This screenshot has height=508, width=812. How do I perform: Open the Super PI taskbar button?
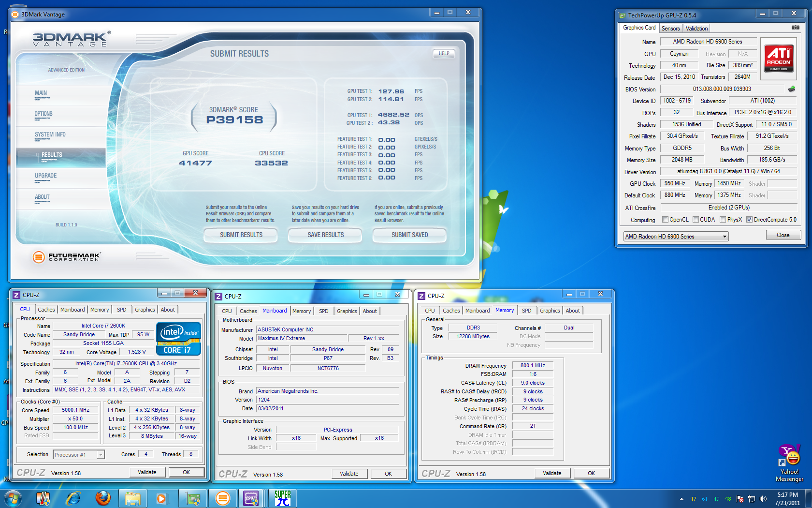pyautogui.click(x=282, y=498)
